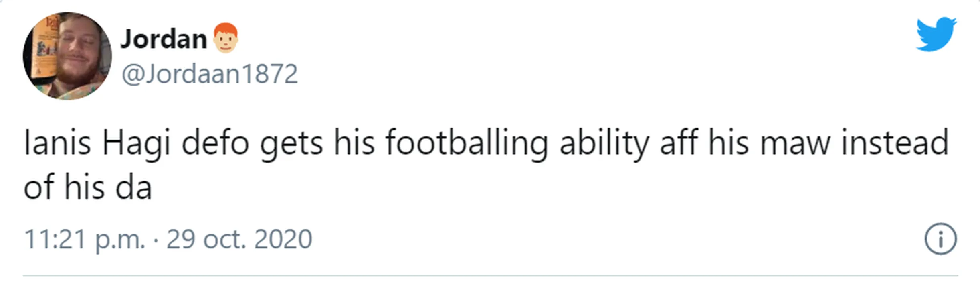Click the 11:21 p.m. time in the timestamp
The height and width of the screenshot is (281, 980).
[x=84, y=239]
